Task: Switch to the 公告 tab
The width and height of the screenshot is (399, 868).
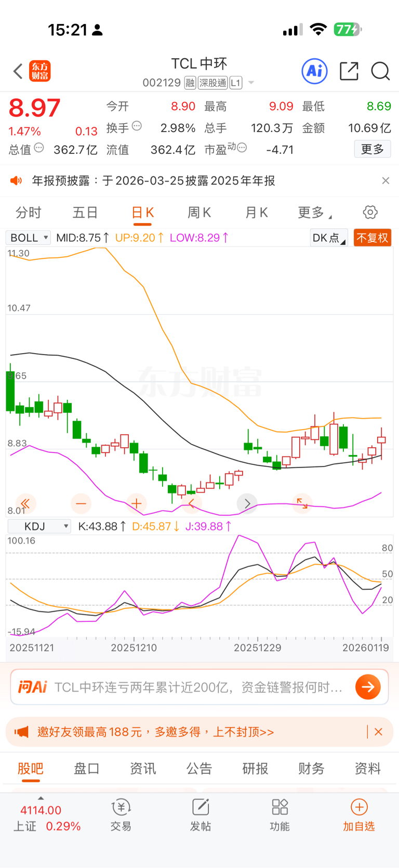Action: pyautogui.click(x=199, y=769)
